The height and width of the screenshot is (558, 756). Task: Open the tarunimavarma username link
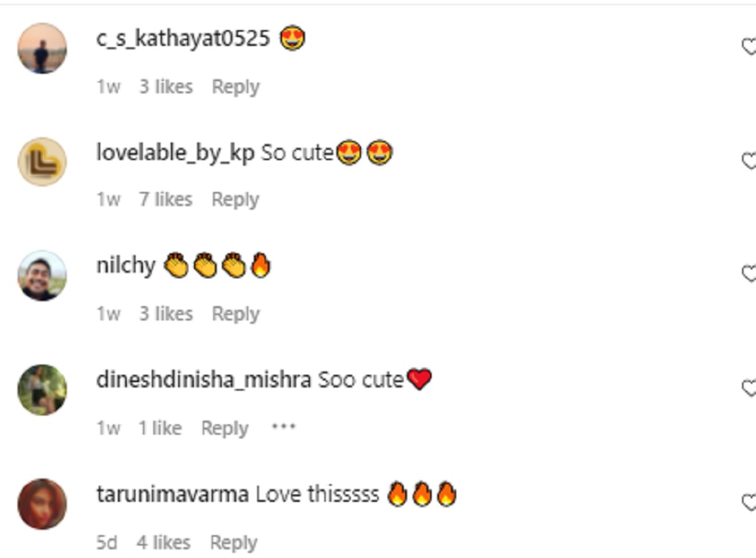[x=173, y=494]
